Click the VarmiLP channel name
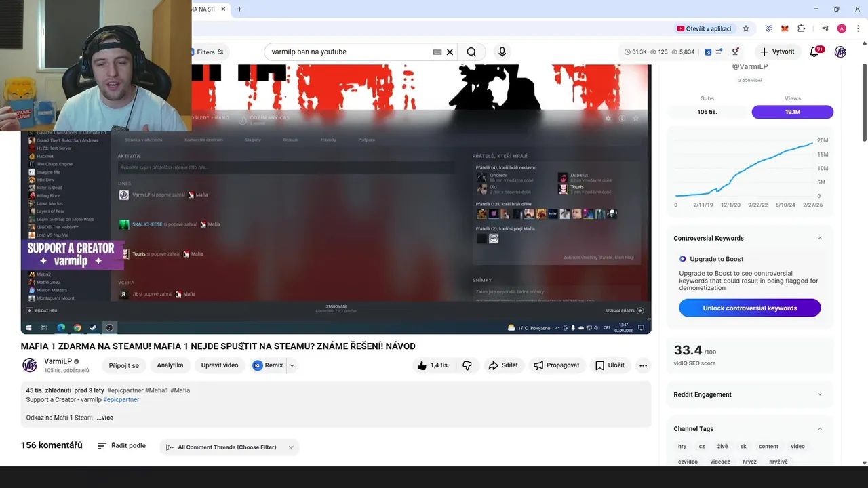 pos(58,361)
